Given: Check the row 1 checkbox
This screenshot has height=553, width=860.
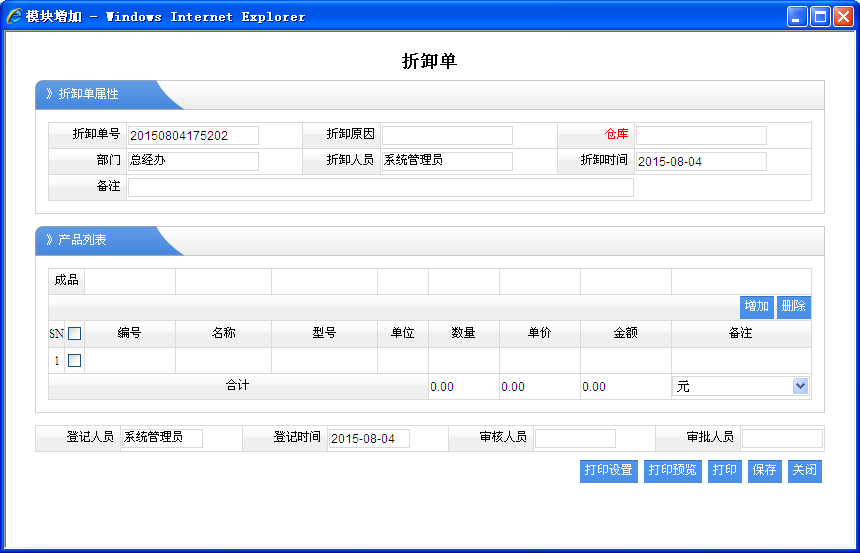Looking at the screenshot, I should click(74, 360).
